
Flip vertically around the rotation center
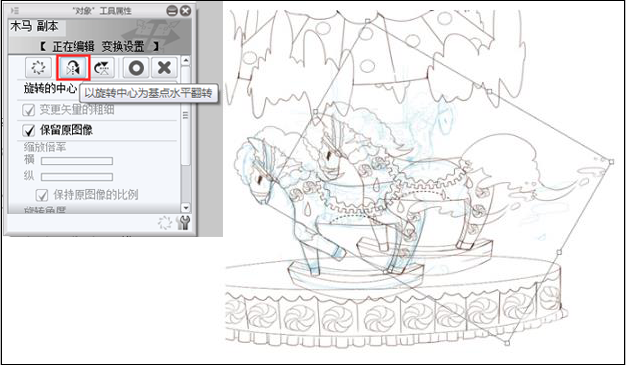tap(103, 67)
